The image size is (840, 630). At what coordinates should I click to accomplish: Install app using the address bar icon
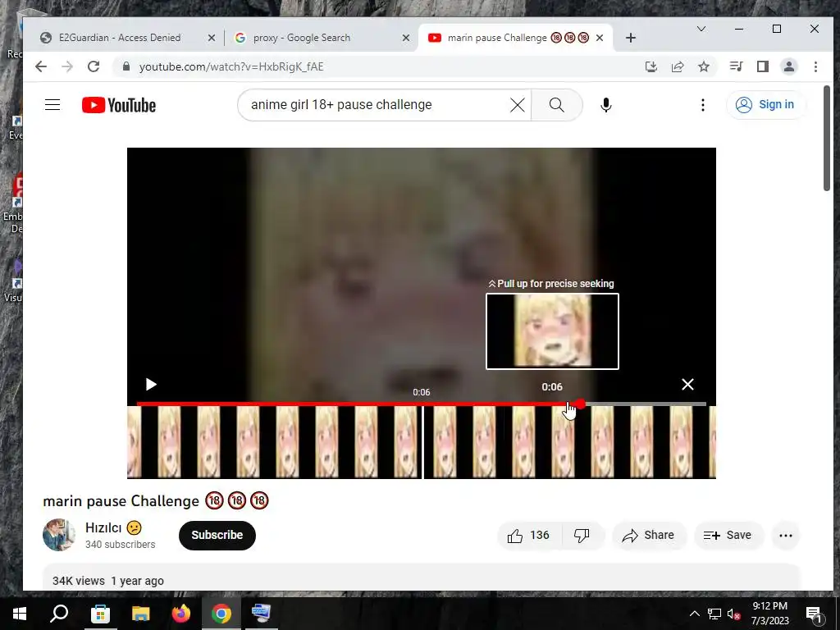(651, 66)
